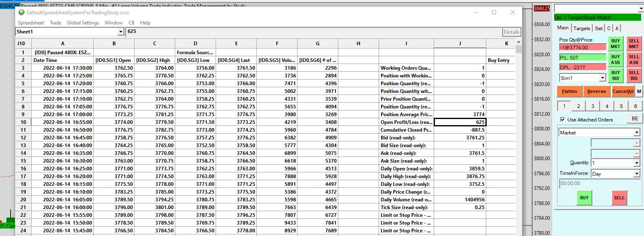The image size is (644, 236).
Task: Open the Sim1 trade account dropdown
Action: coord(602,78)
